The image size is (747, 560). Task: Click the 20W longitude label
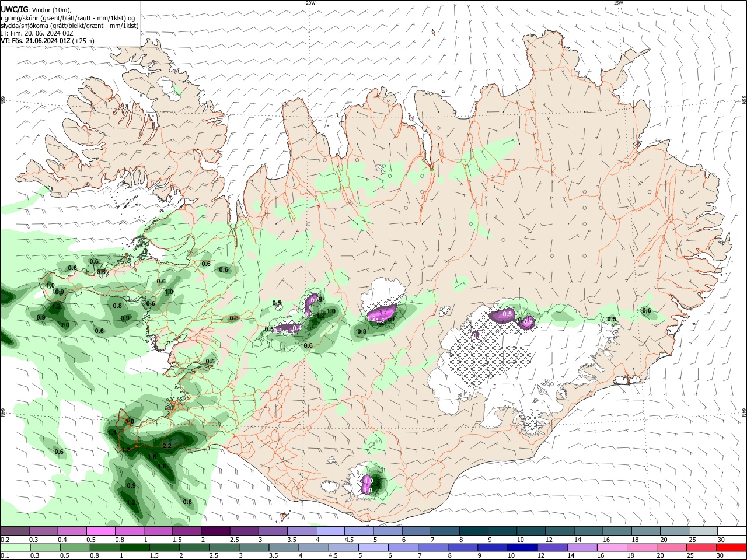310,3
